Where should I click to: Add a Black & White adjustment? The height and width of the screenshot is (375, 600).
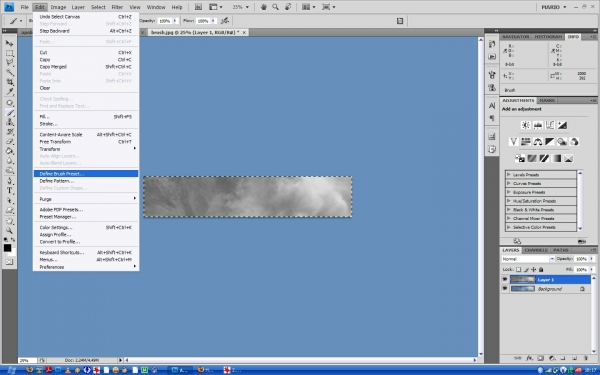[550, 142]
